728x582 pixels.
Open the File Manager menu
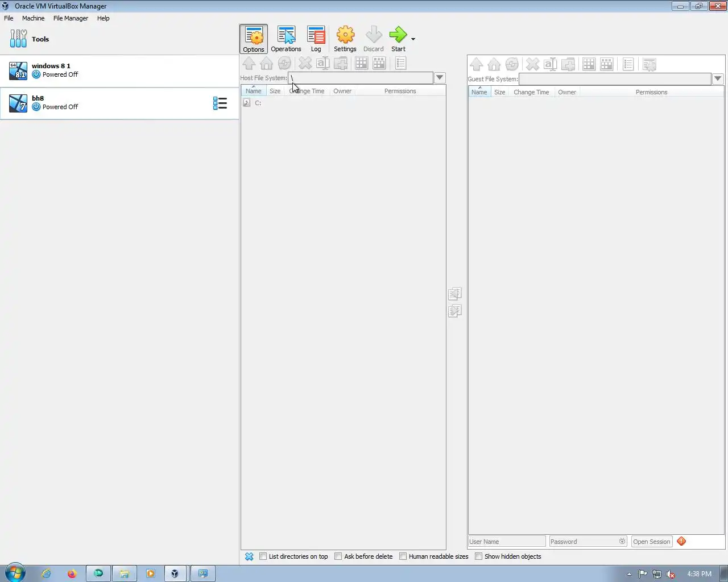point(71,18)
